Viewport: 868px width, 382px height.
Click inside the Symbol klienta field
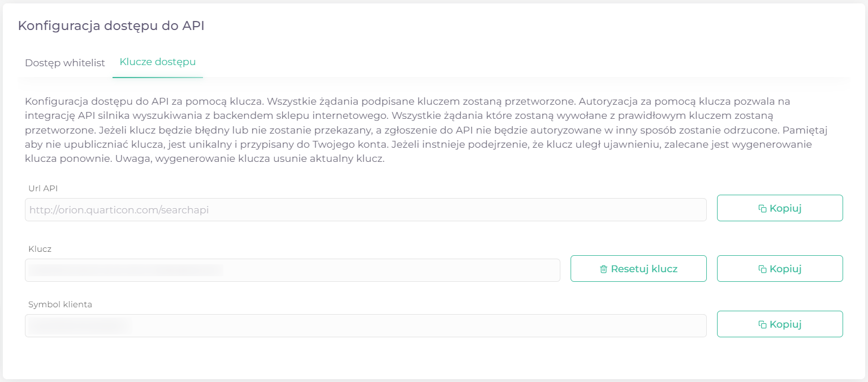point(366,326)
